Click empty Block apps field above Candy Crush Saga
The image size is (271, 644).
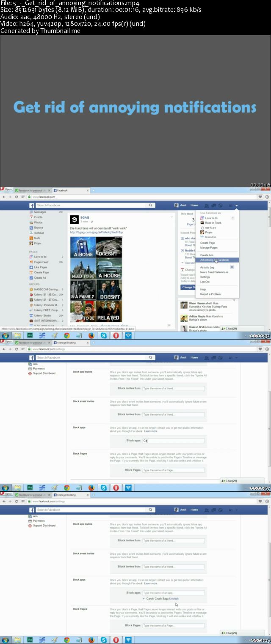173,593
